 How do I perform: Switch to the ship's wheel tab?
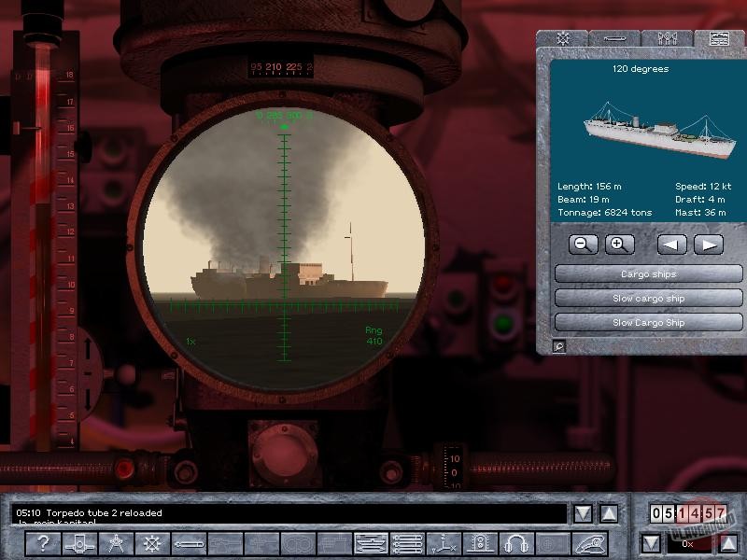[x=562, y=38]
